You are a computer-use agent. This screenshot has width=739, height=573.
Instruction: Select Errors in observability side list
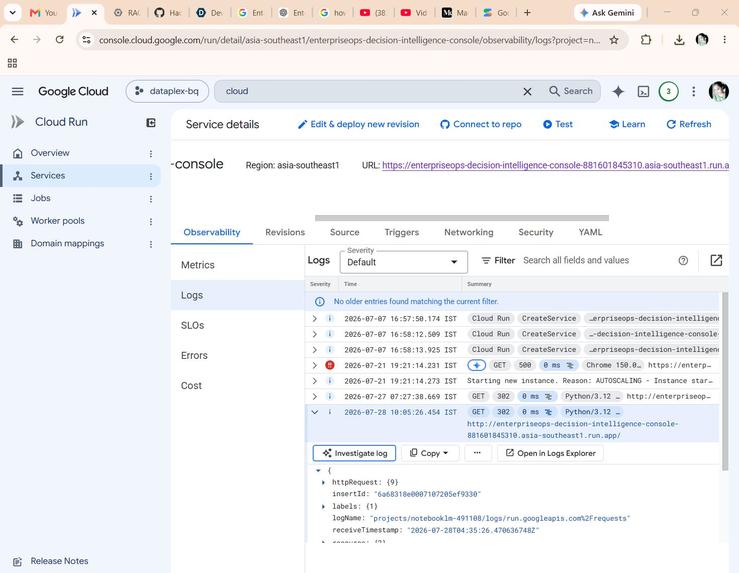(x=238, y=355)
